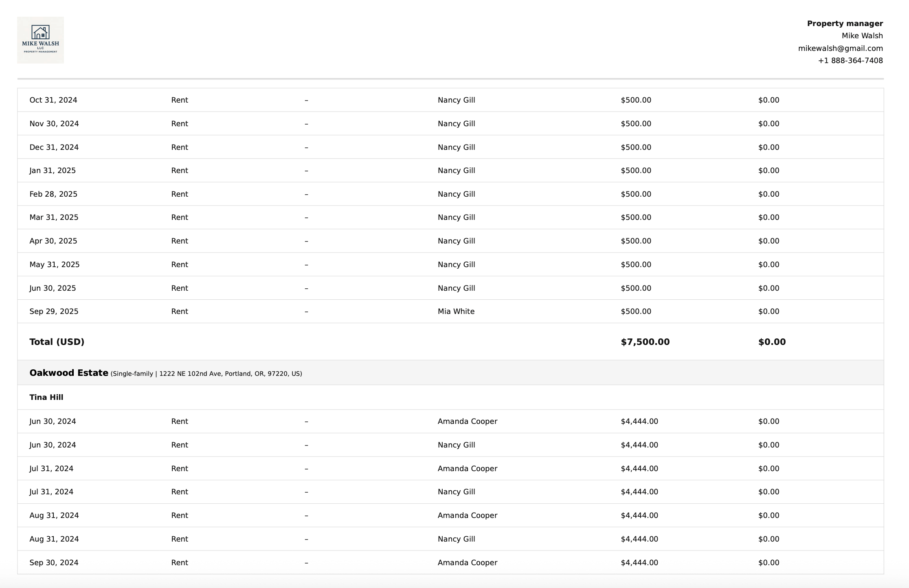Click the Total (USD) label

pos(57,342)
